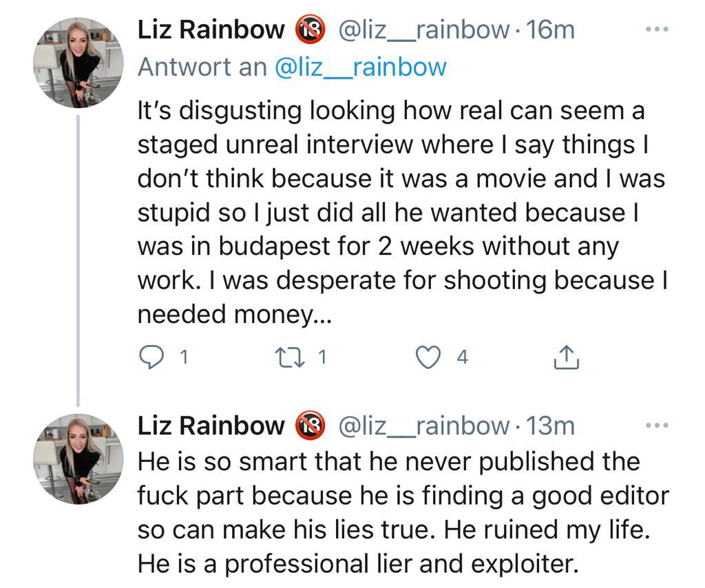Like the first tweet with the heart

pos(429,357)
